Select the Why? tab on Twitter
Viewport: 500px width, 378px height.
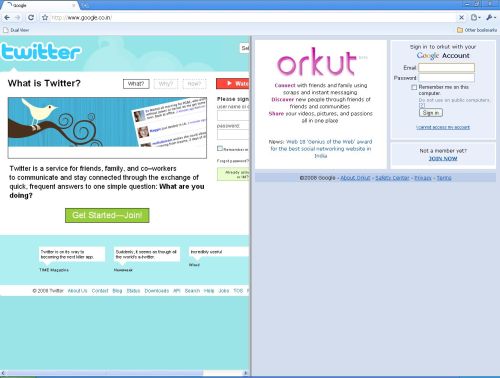click(166, 84)
